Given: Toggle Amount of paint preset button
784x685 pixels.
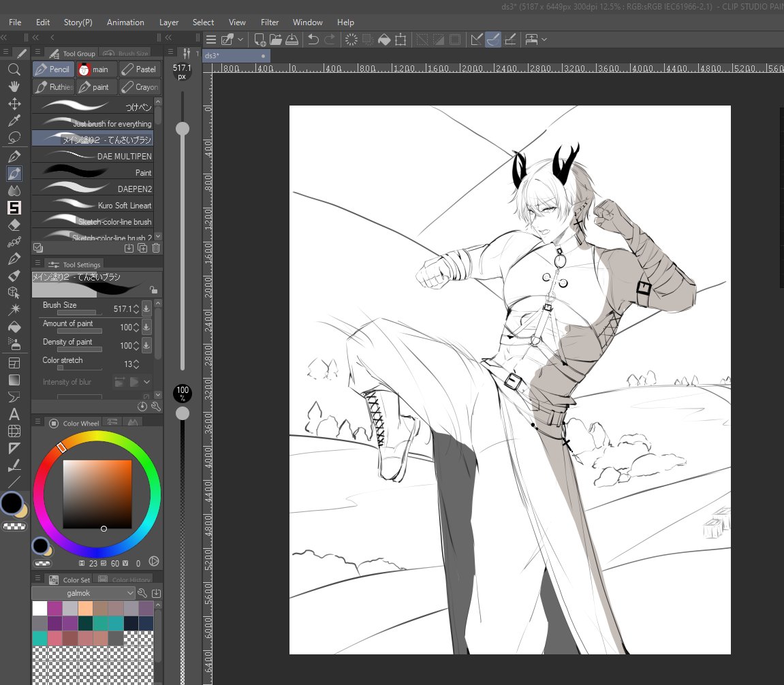Looking at the screenshot, I should point(146,327).
